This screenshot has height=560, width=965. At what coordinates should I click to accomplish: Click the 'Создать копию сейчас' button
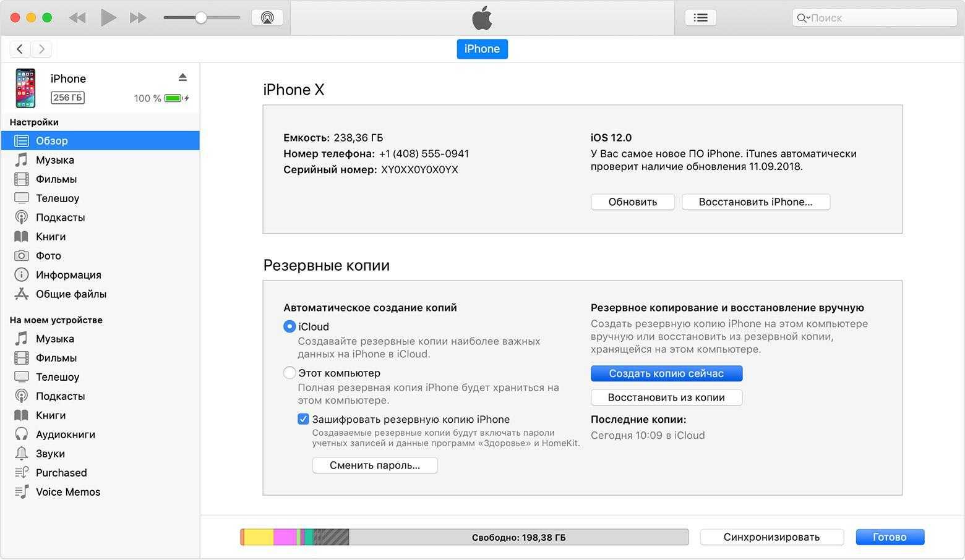click(666, 373)
